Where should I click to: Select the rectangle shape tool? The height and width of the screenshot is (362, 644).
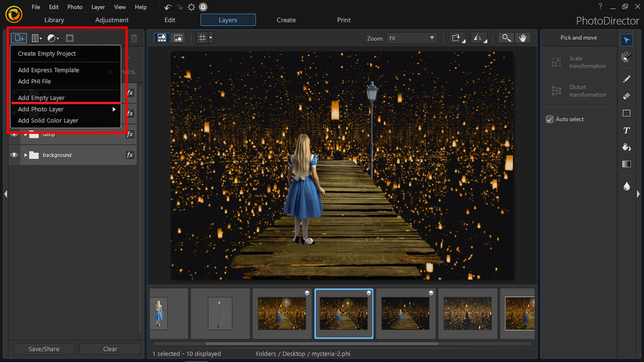click(627, 113)
